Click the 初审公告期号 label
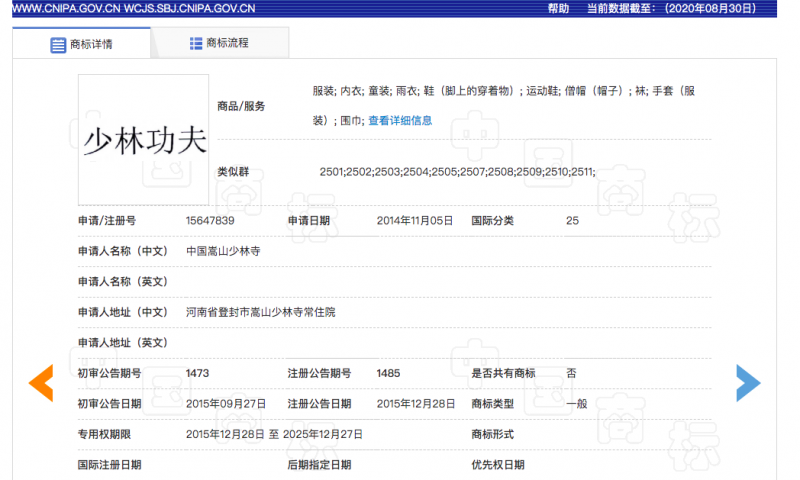This screenshot has height=480, width=800. 110,373
